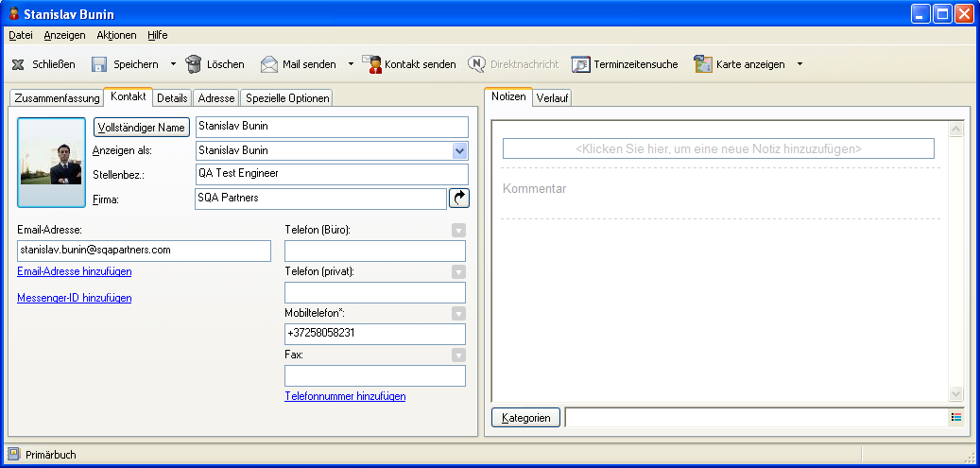Switch to the Verlauf tab
Viewport: 980px width, 468px height.
[553, 98]
